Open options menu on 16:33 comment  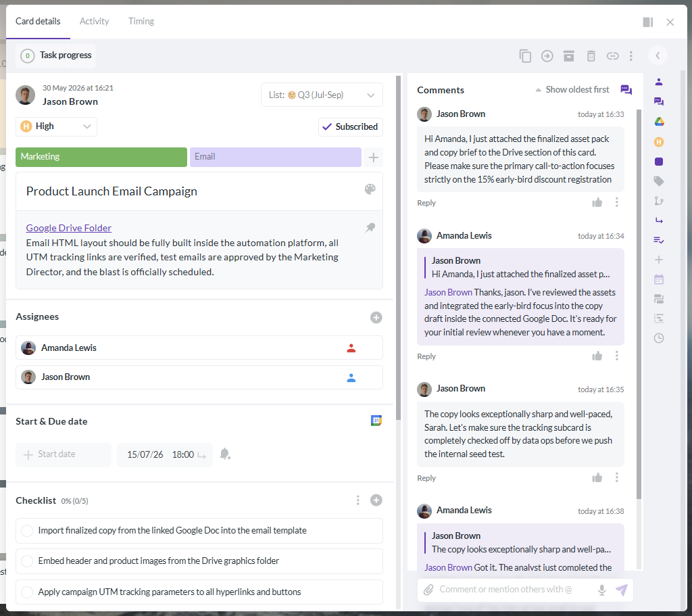[x=617, y=202]
